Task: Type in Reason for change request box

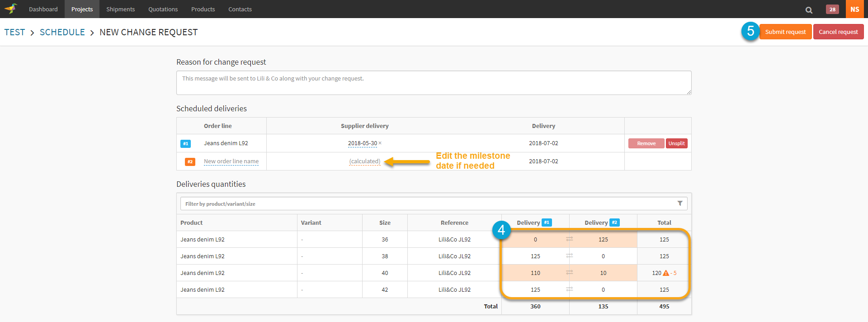Action: 434,83
